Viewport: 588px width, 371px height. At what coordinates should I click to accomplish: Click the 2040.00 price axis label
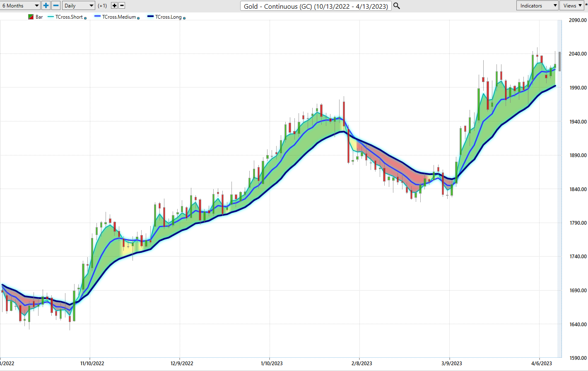(x=578, y=54)
